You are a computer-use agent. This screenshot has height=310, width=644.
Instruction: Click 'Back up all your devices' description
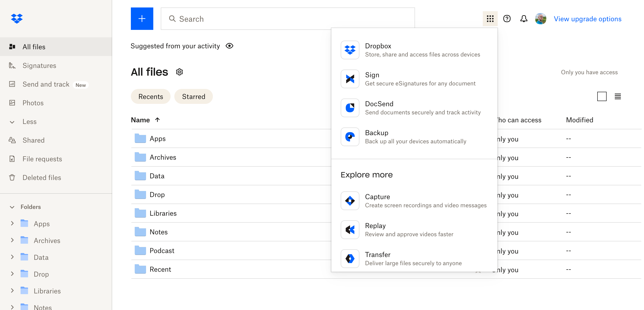(x=415, y=141)
